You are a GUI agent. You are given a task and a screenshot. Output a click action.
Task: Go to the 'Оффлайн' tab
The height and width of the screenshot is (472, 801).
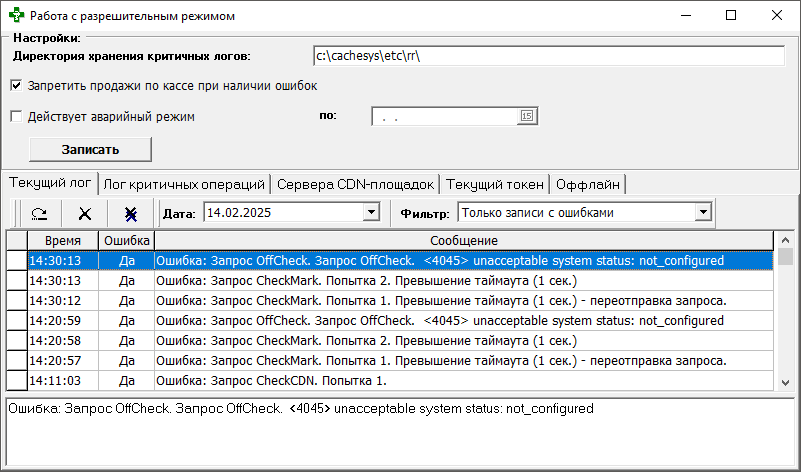588,184
